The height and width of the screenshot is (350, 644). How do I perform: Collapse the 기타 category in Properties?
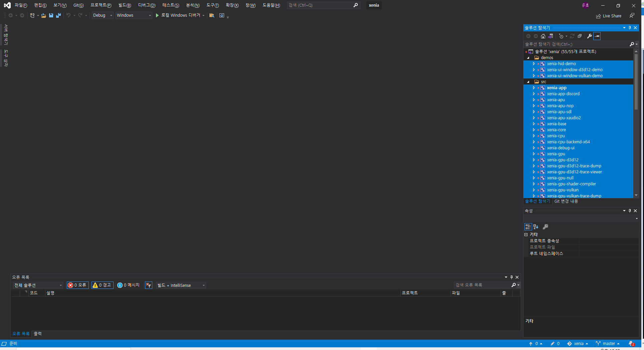point(526,234)
